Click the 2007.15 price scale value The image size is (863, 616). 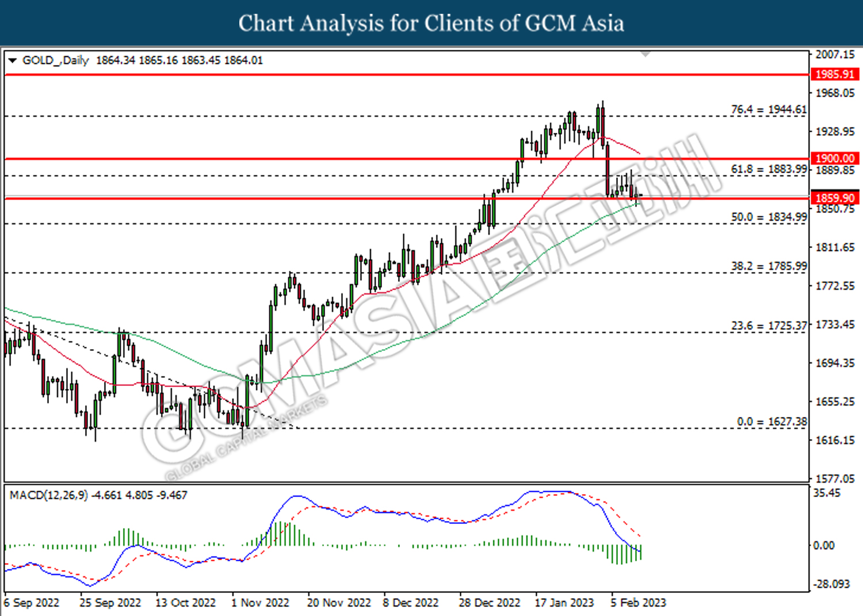click(x=835, y=54)
